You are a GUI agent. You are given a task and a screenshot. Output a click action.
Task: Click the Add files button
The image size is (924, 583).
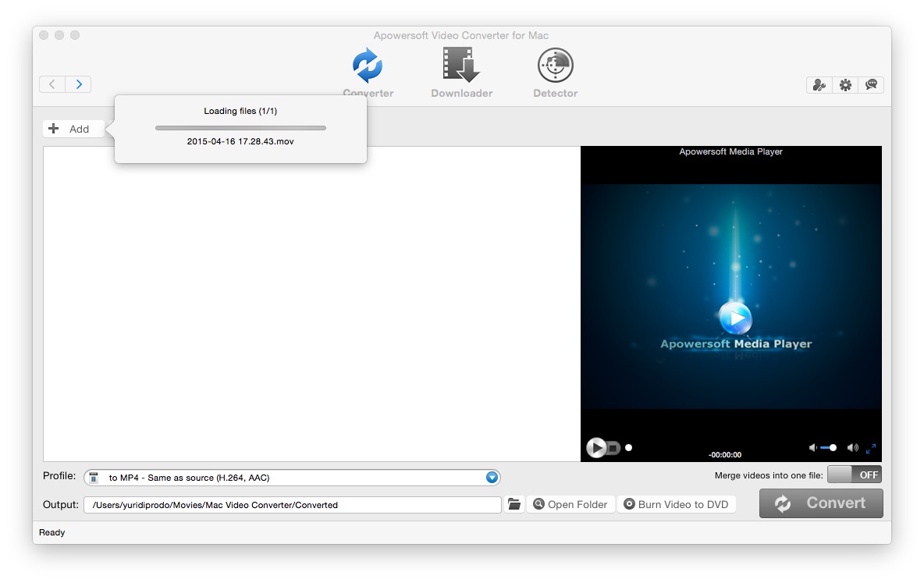(x=73, y=129)
